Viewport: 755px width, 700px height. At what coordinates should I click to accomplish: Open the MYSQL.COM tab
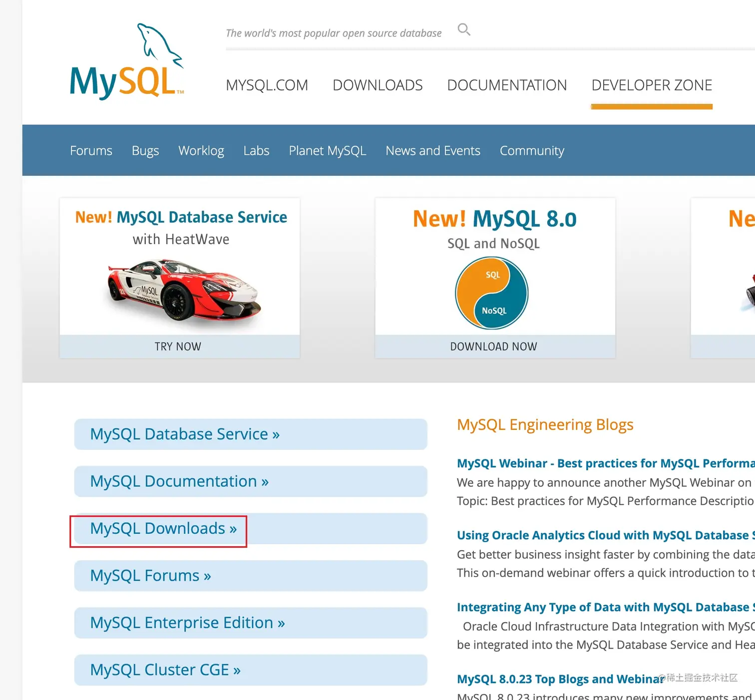(267, 85)
